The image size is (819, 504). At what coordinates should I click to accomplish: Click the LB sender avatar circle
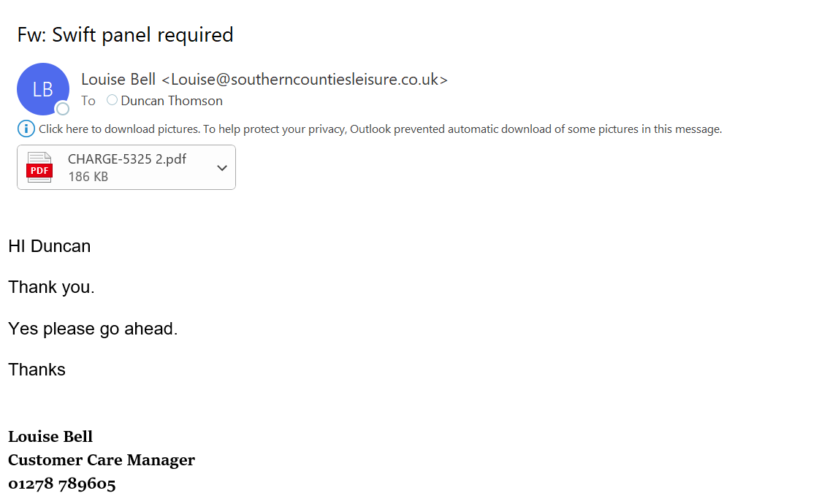42,89
